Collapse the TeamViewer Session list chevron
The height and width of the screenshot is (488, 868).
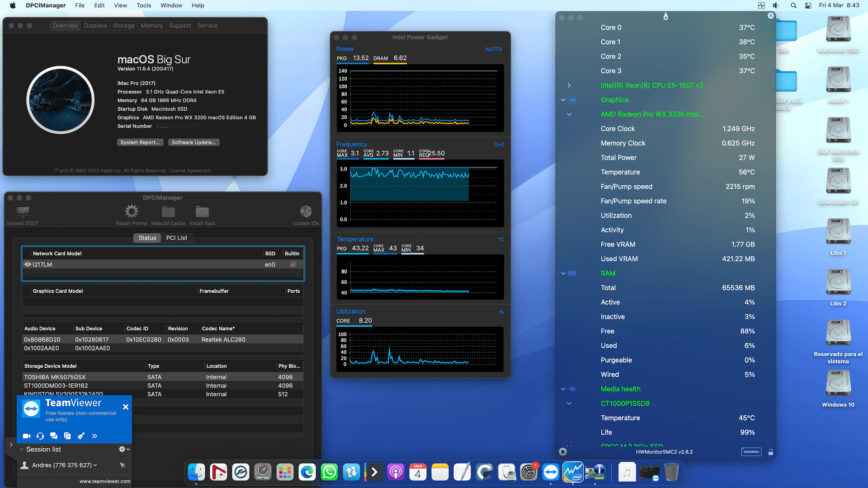[x=21, y=450]
